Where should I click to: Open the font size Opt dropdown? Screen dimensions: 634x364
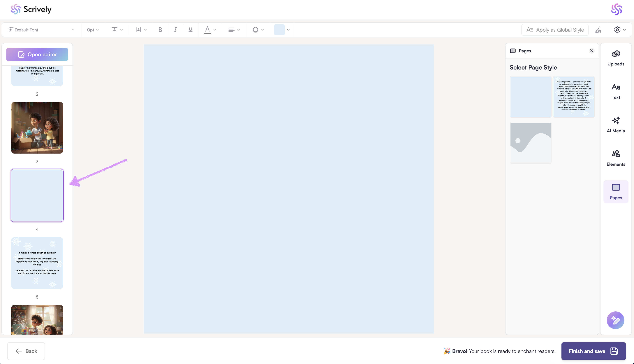[x=93, y=30]
